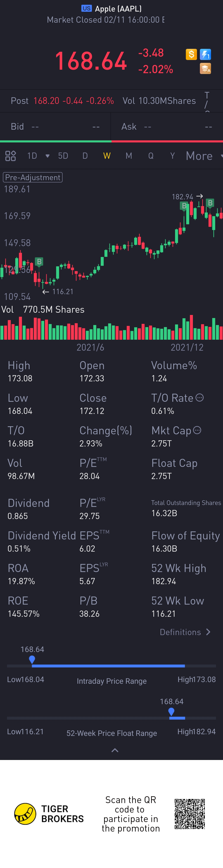Tap the leftmost B buy marker on chart
The width and height of the screenshot is (223, 868).
[x=39, y=262]
